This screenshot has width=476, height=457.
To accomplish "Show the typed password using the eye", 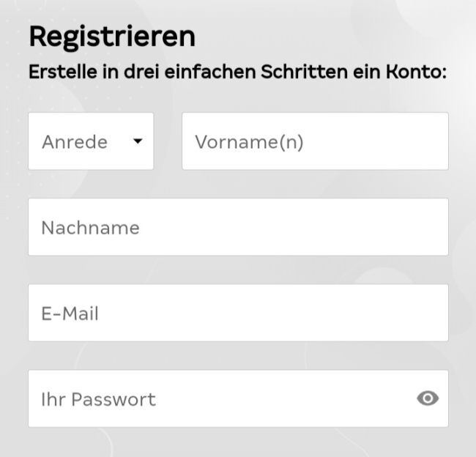I will pyautogui.click(x=428, y=398).
